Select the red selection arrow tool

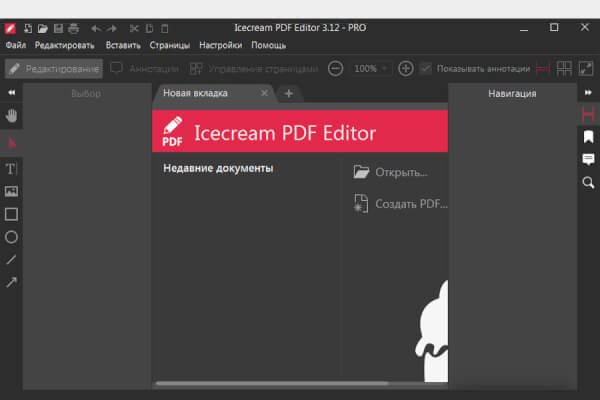[11, 143]
